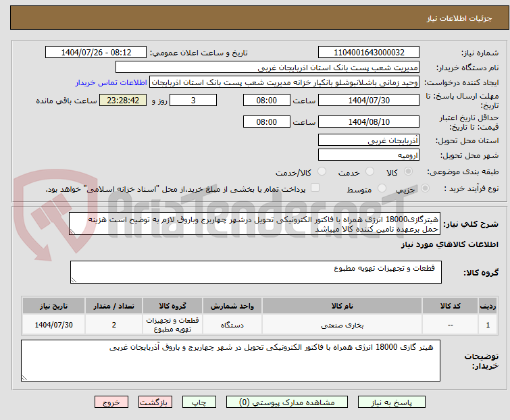Select the خدمت radio button
The height and width of the screenshot is (420, 510).
(369, 172)
